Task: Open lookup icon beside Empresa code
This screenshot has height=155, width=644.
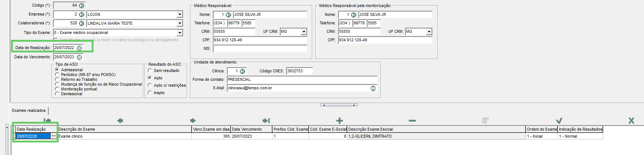Action: [x=82, y=14]
